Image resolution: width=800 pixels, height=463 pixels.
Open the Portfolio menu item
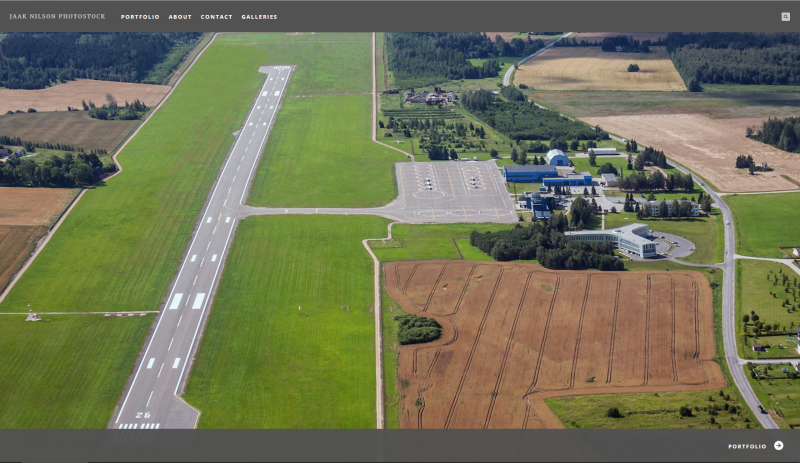140,17
